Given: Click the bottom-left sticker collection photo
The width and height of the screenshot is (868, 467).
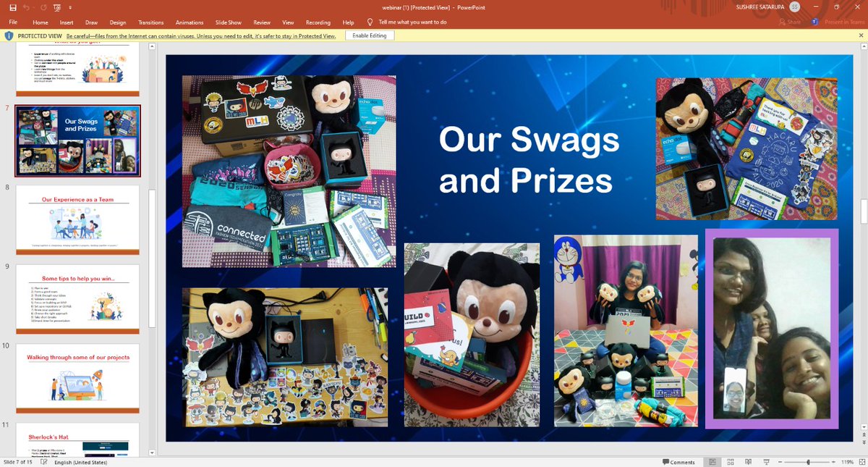Looking at the screenshot, I should [285, 357].
